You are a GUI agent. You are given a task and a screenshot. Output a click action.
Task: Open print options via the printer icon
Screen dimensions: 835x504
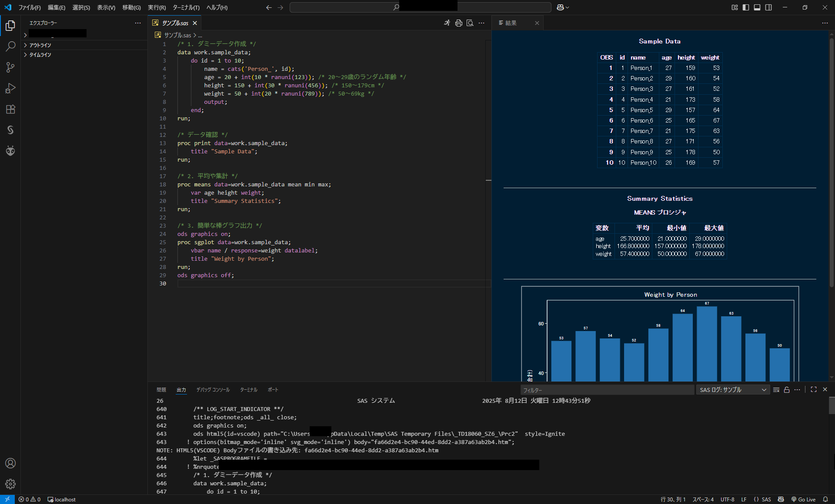coord(459,23)
